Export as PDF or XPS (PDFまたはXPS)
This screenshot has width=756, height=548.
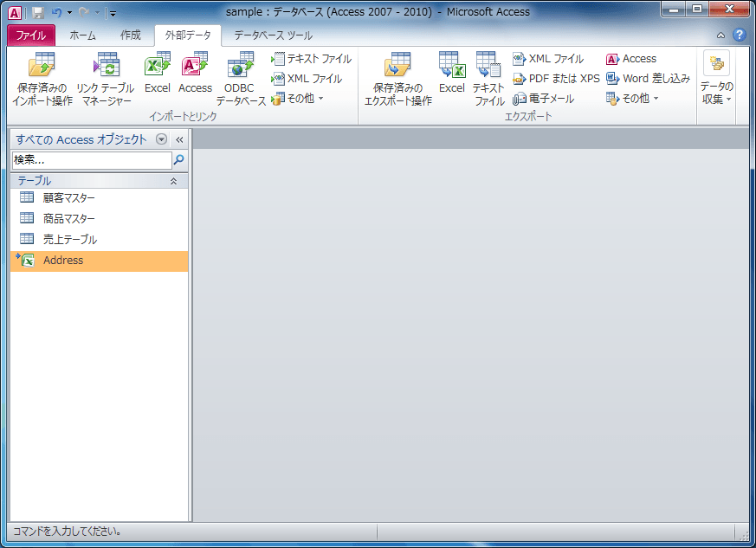click(556, 79)
